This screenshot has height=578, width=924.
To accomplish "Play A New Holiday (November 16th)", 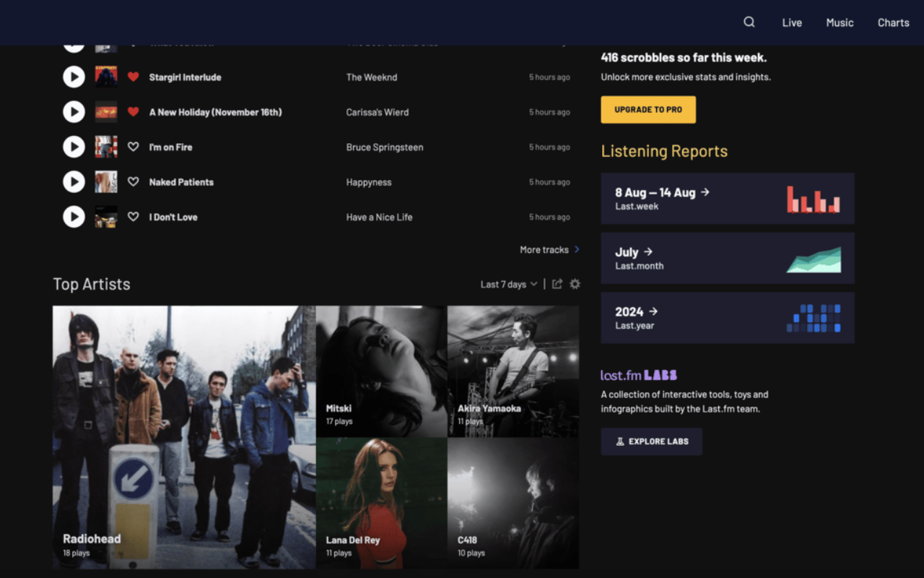I will (x=74, y=112).
